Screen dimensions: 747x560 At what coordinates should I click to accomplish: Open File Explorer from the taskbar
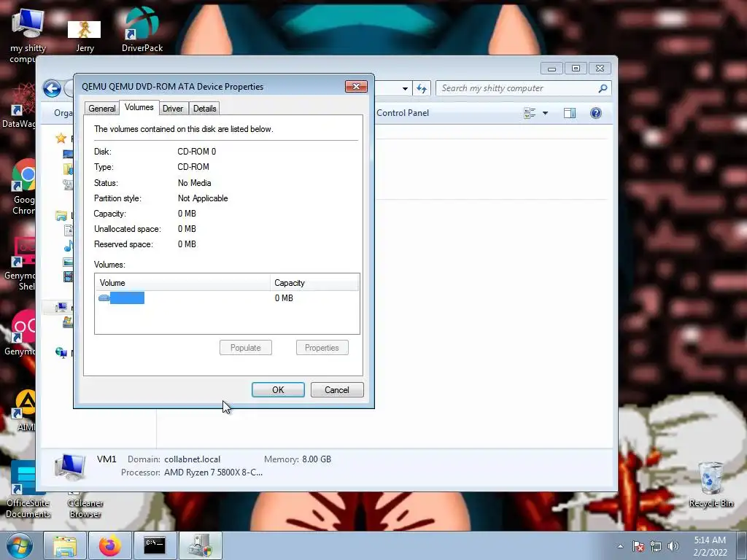tap(65, 545)
